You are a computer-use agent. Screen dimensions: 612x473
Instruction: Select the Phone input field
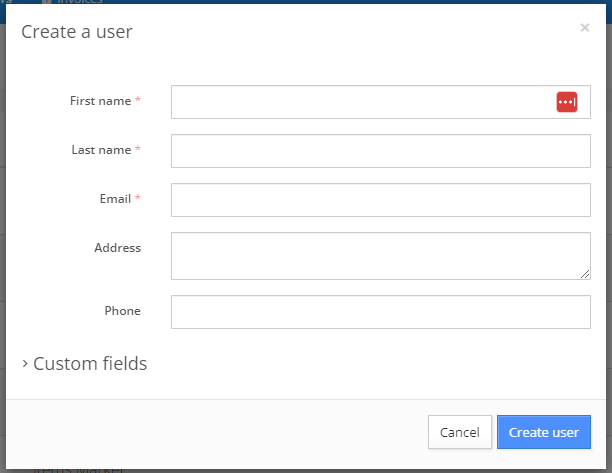[381, 312]
